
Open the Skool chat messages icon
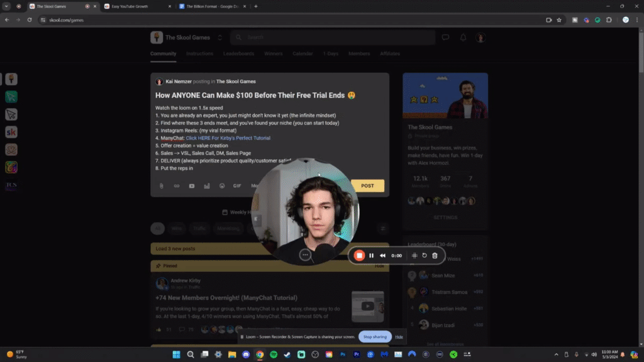pos(445,37)
